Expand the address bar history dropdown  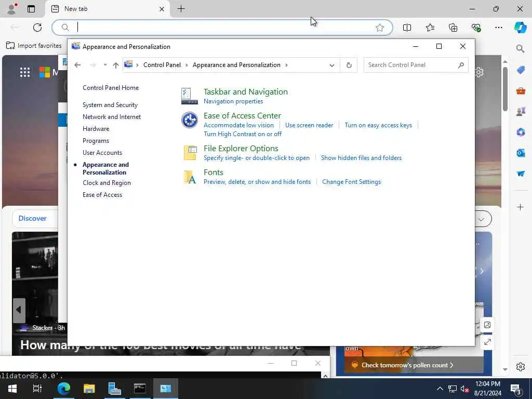pos(332,65)
